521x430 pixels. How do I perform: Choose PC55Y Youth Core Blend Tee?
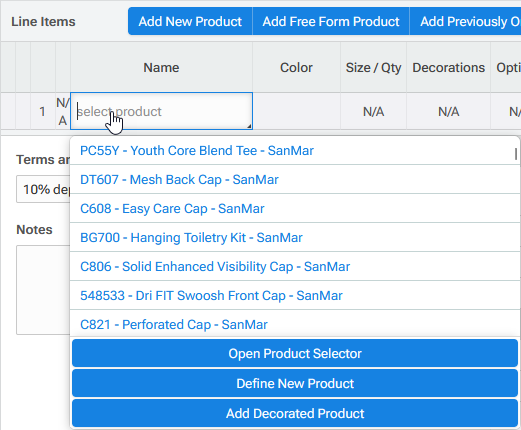(295, 151)
